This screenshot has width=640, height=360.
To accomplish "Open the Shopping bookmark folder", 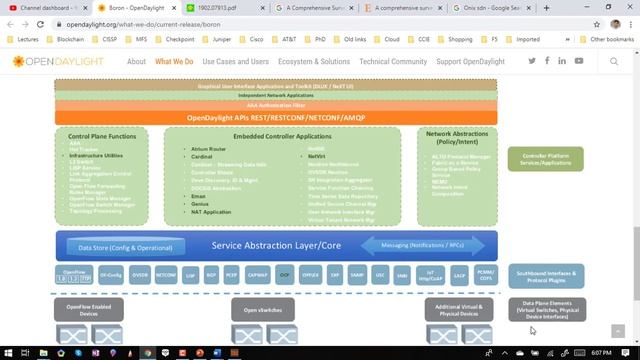I will [x=455, y=40].
